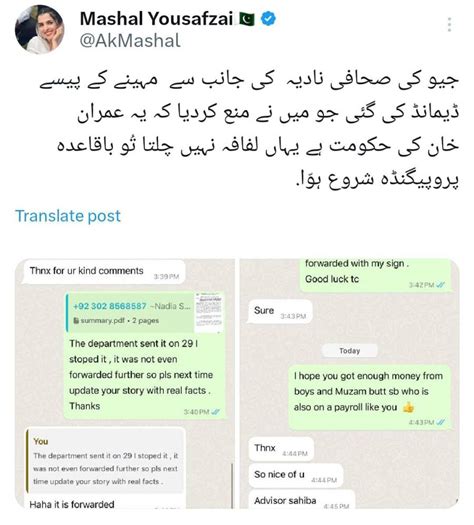Click read ticks on 4:43 PM message
The image size is (474, 525).
pyautogui.click(x=441, y=422)
